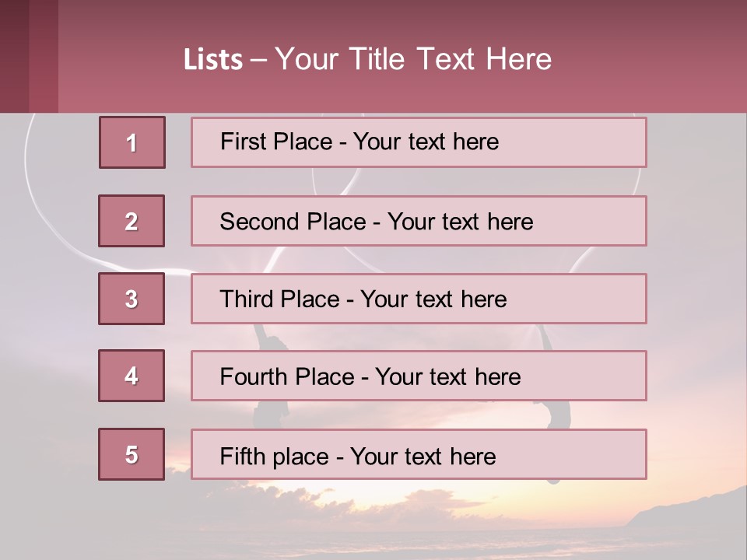Screen dimensions: 747x560
Task: Select the Fifth place text box
Action: tap(419, 454)
